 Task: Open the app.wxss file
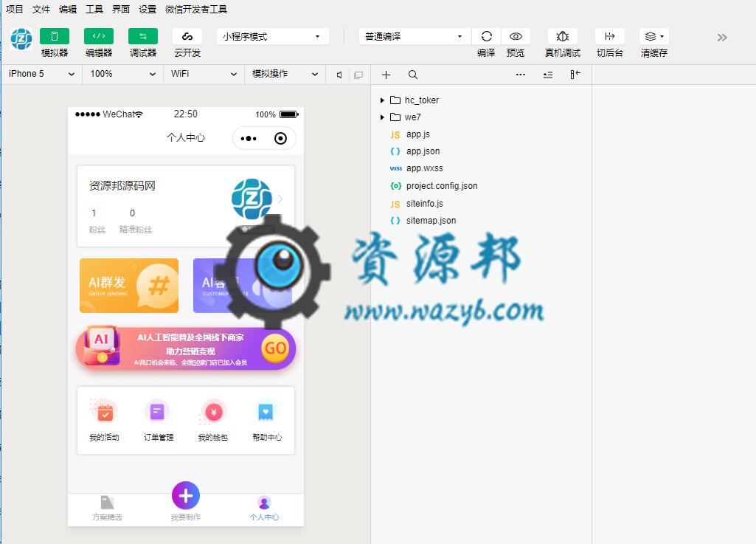(x=424, y=168)
